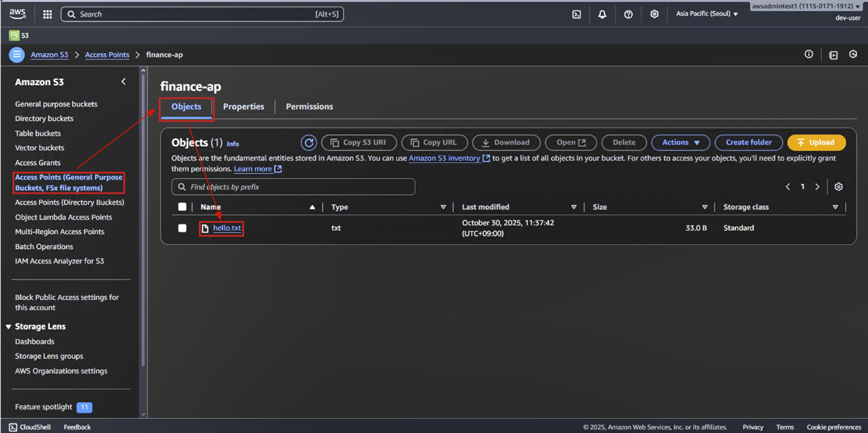The height and width of the screenshot is (433, 868).
Task: Sort objects by Last modified column
Action: [x=574, y=207]
